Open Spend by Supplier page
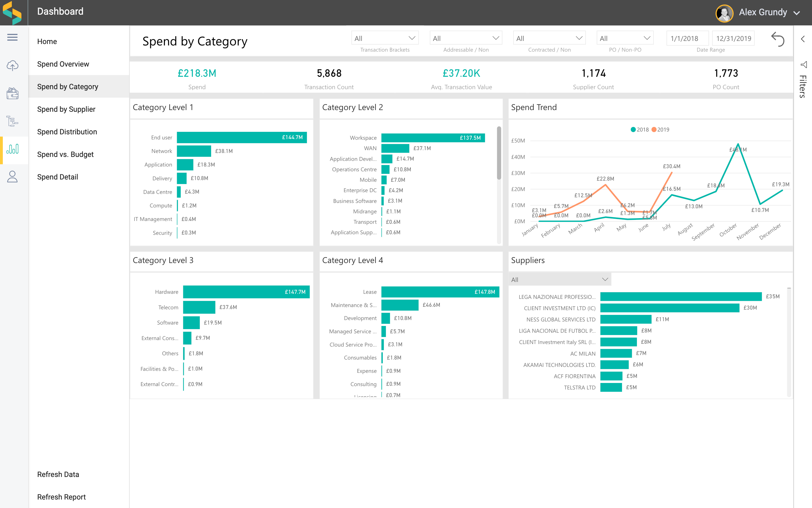 (67, 109)
